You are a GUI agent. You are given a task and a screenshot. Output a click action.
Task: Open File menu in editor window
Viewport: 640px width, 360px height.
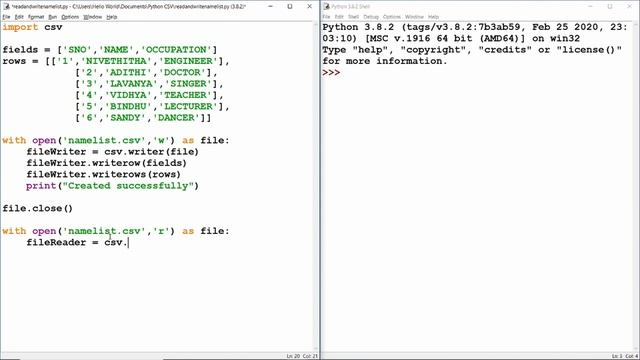coord(6,17)
